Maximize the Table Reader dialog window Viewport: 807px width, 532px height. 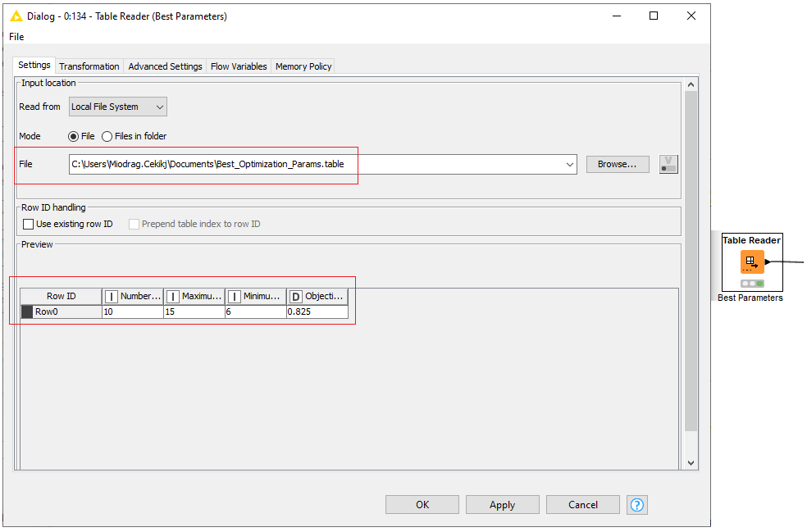pyautogui.click(x=654, y=16)
